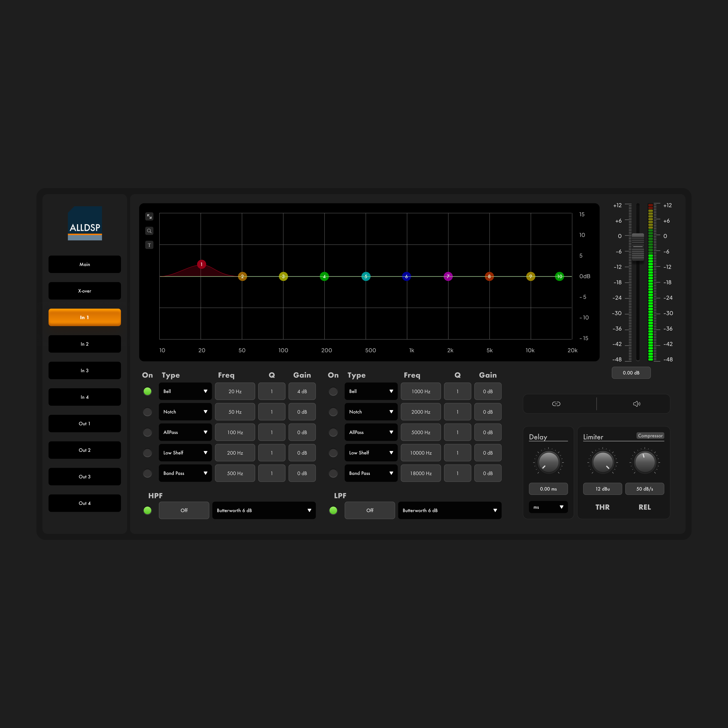Switch to the X-over page
The image size is (728, 728).
tap(84, 291)
